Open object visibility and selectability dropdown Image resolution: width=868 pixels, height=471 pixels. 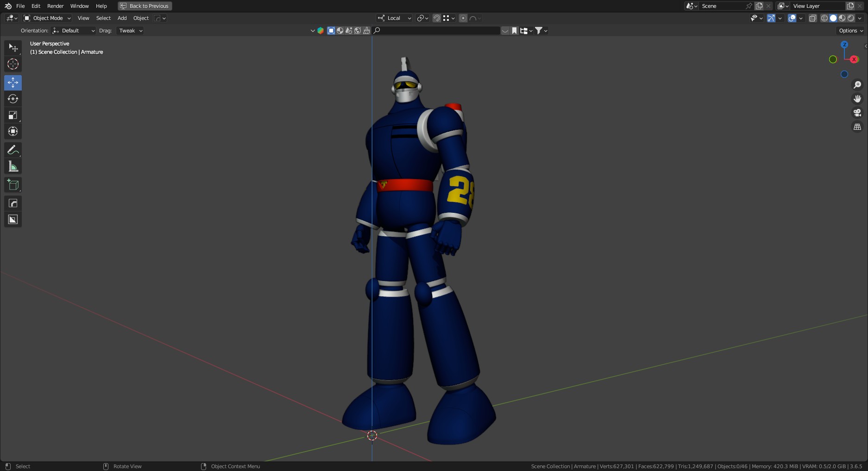click(756, 18)
